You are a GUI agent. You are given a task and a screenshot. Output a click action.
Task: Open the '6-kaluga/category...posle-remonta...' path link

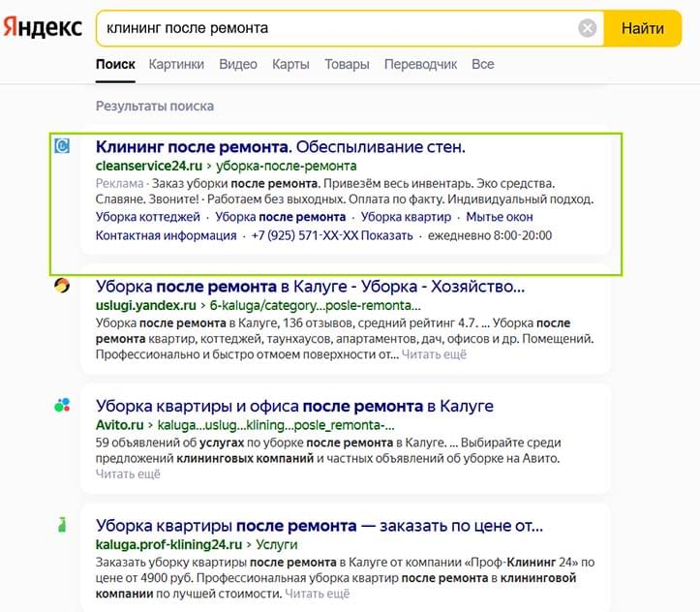coord(316,306)
